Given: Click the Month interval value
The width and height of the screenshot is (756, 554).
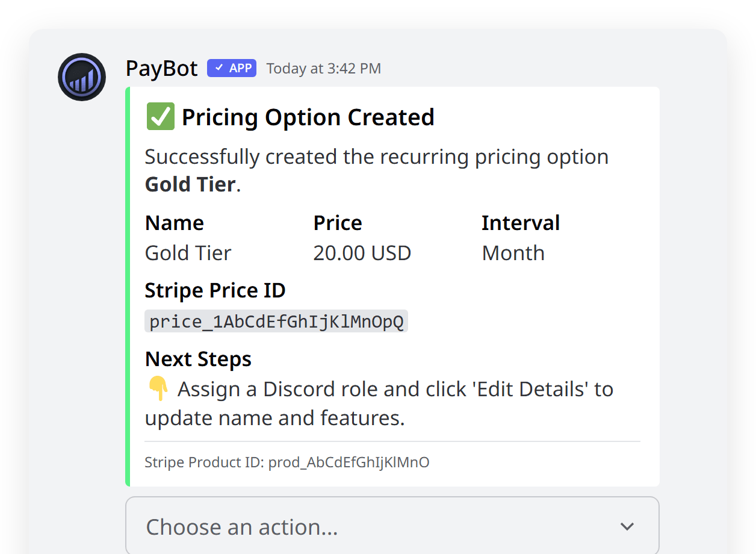Looking at the screenshot, I should coord(513,253).
